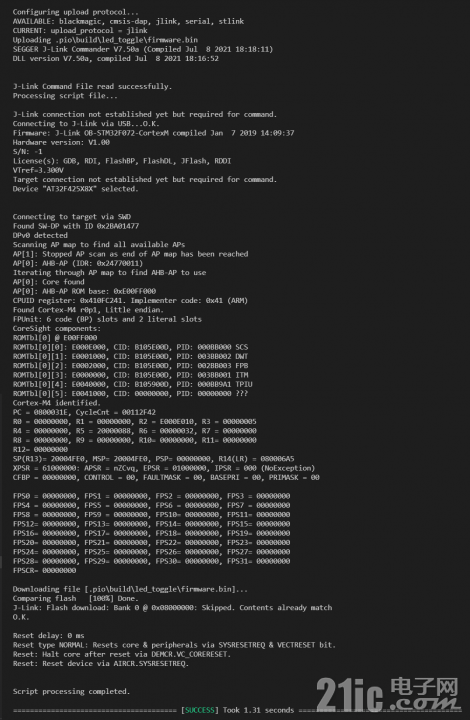Click the green SUCCESS status text
This screenshot has height=720, width=470.
201,710
